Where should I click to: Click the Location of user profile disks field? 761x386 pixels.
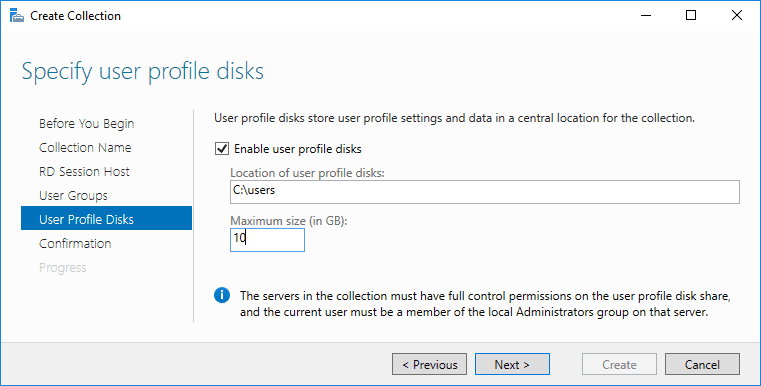[x=485, y=192]
